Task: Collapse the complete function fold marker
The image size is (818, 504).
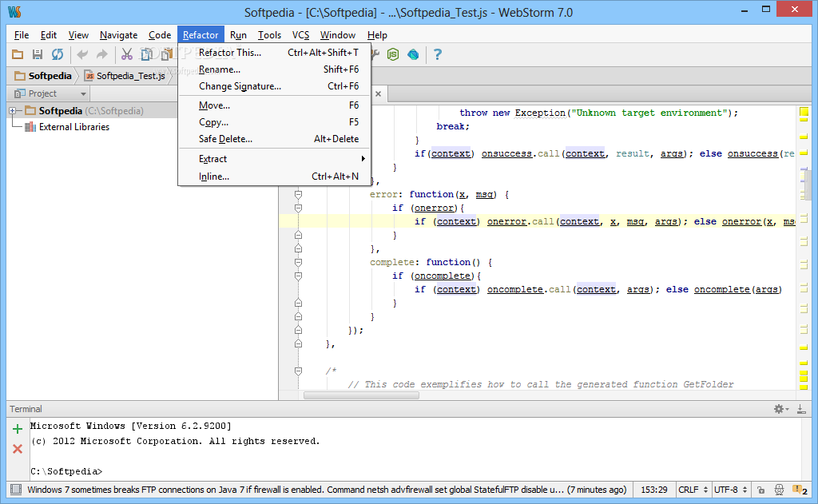Action: [299, 263]
